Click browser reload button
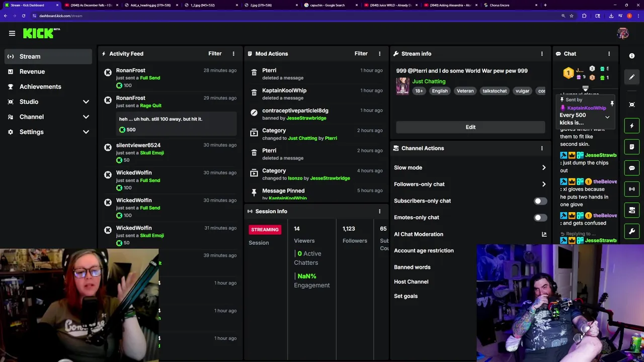Viewport: 644px width, 362px height. 24,16
